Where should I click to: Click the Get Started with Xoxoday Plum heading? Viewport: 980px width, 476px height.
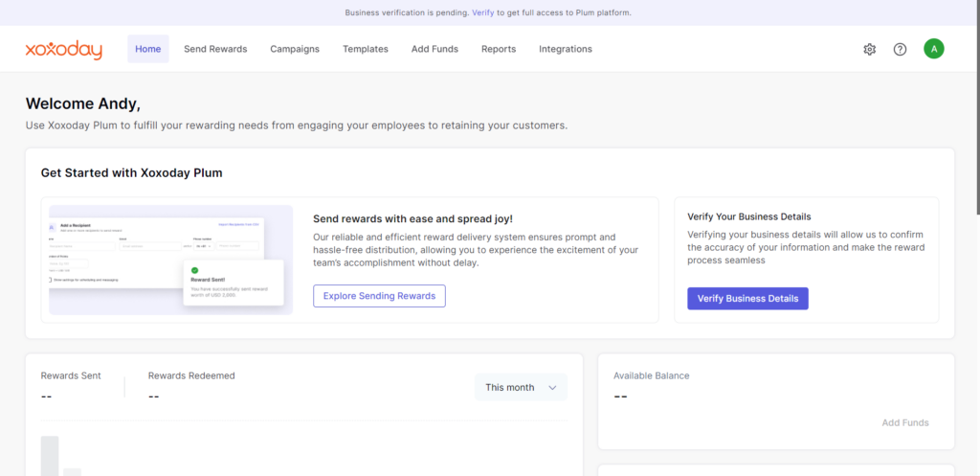(131, 172)
